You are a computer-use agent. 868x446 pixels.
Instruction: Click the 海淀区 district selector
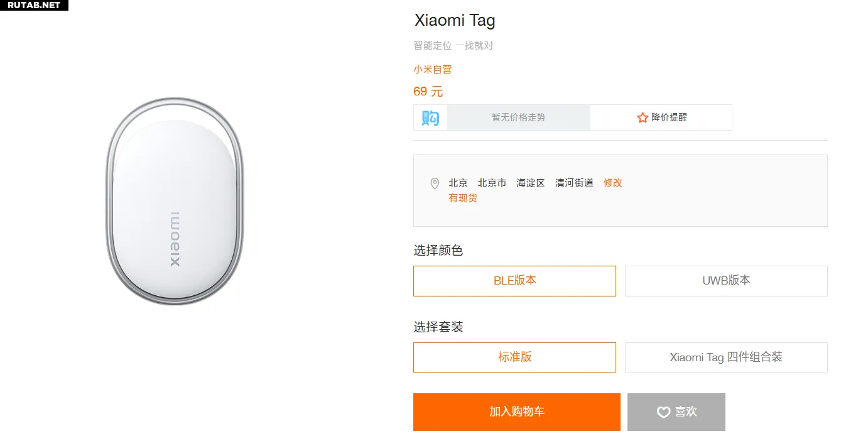(531, 183)
